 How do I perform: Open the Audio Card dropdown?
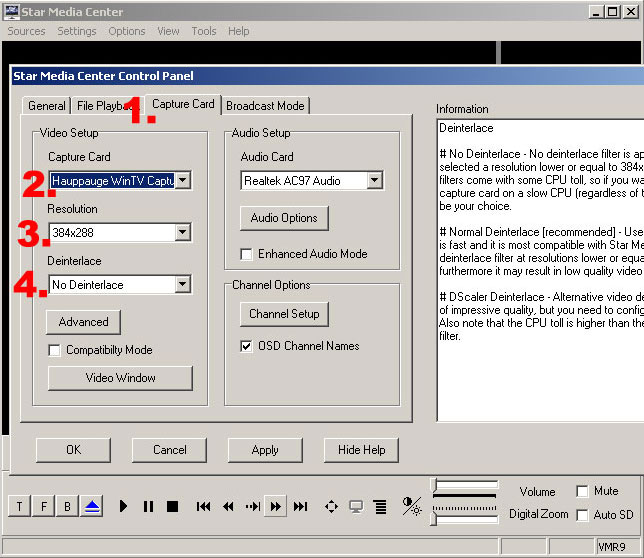(x=375, y=180)
